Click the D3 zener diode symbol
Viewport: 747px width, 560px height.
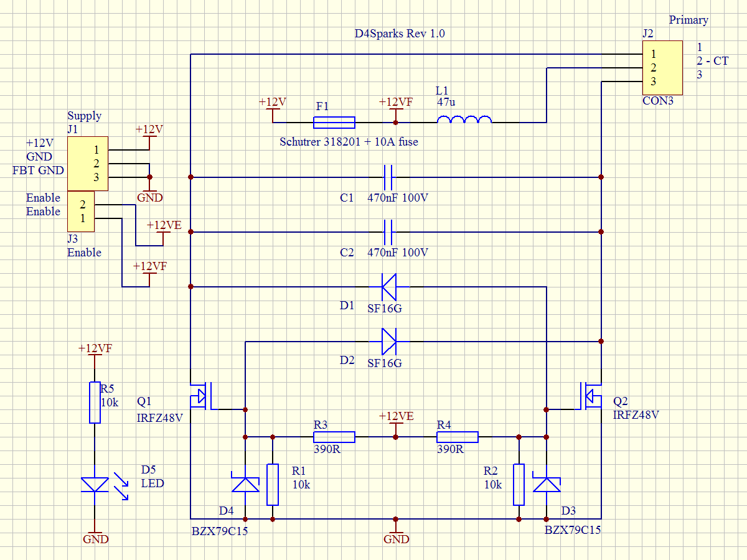pos(547,484)
